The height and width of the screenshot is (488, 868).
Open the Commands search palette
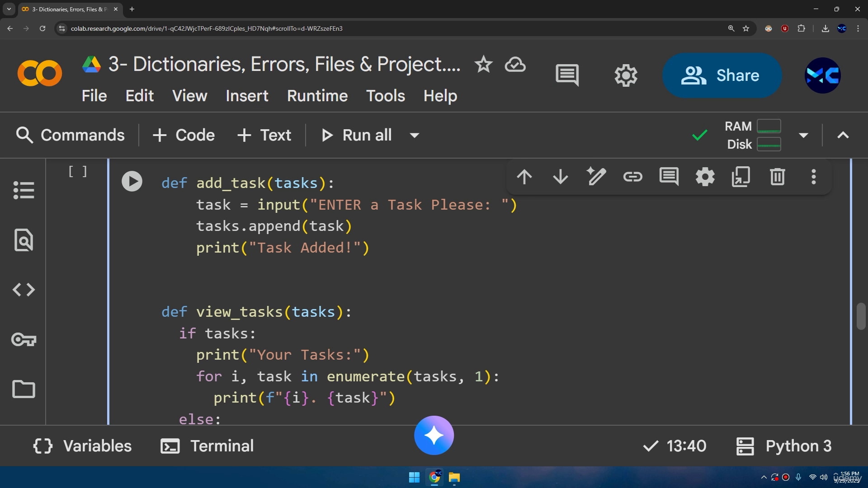point(70,135)
